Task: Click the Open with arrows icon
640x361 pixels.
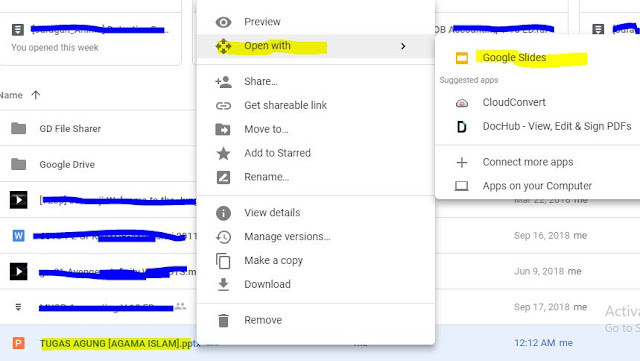Action: (223, 46)
